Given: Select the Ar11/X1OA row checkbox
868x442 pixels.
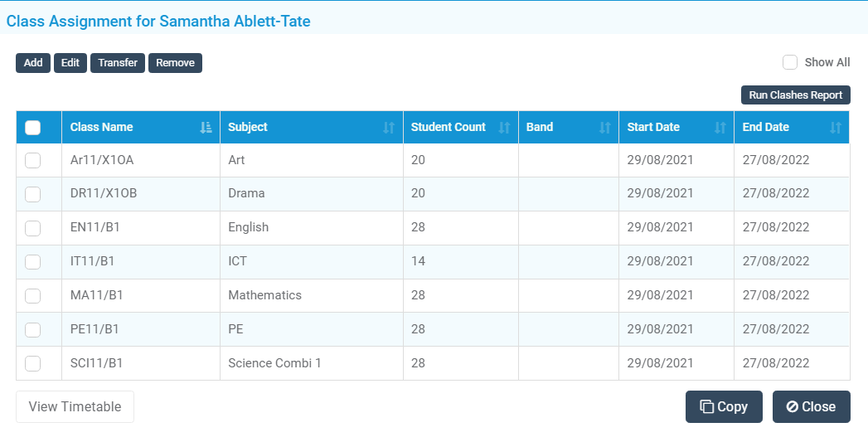Looking at the screenshot, I should [x=33, y=160].
